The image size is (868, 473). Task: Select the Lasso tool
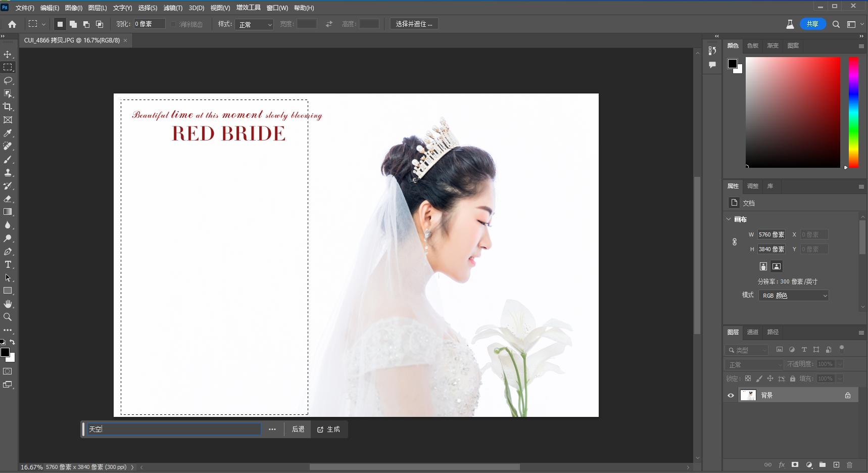pos(8,80)
